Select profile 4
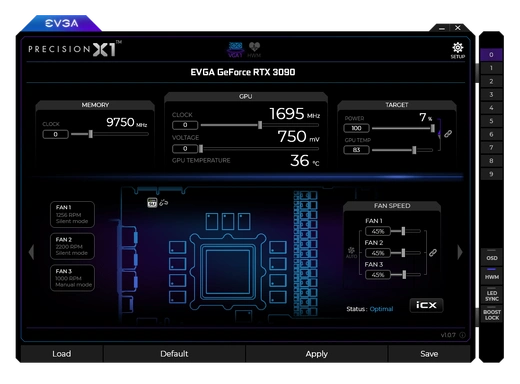The width and height of the screenshot is (520, 384). (x=491, y=108)
